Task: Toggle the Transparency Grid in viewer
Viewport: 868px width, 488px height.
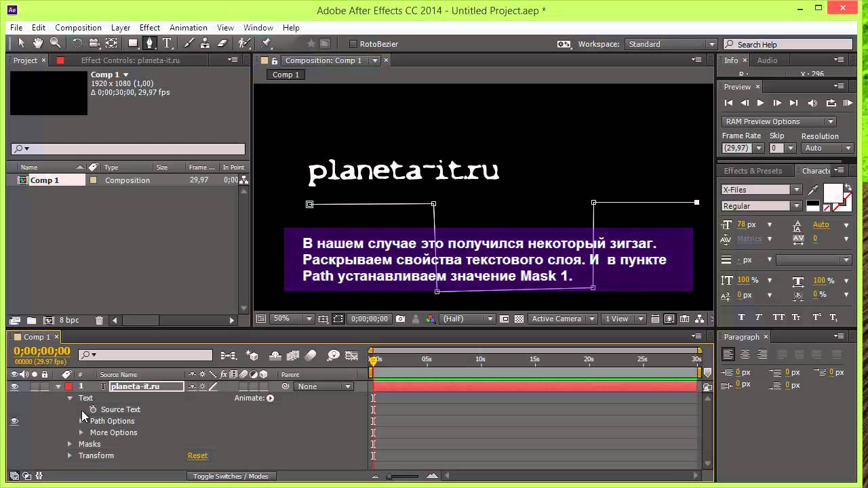Action: [519, 319]
